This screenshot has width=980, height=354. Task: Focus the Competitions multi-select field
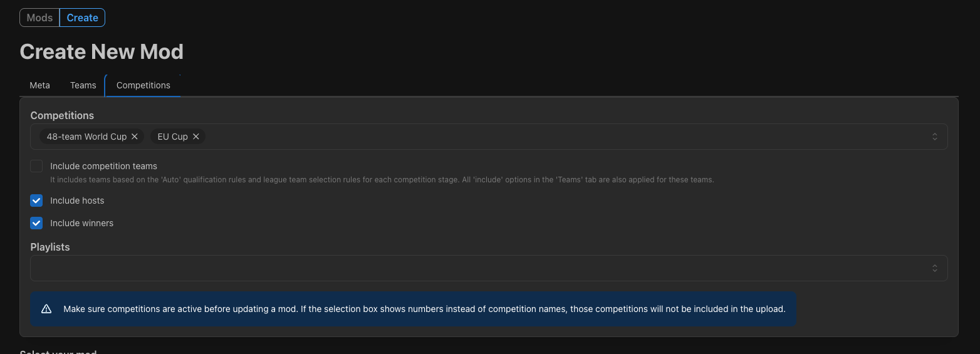pyautogui.click(x=489, y=137)
